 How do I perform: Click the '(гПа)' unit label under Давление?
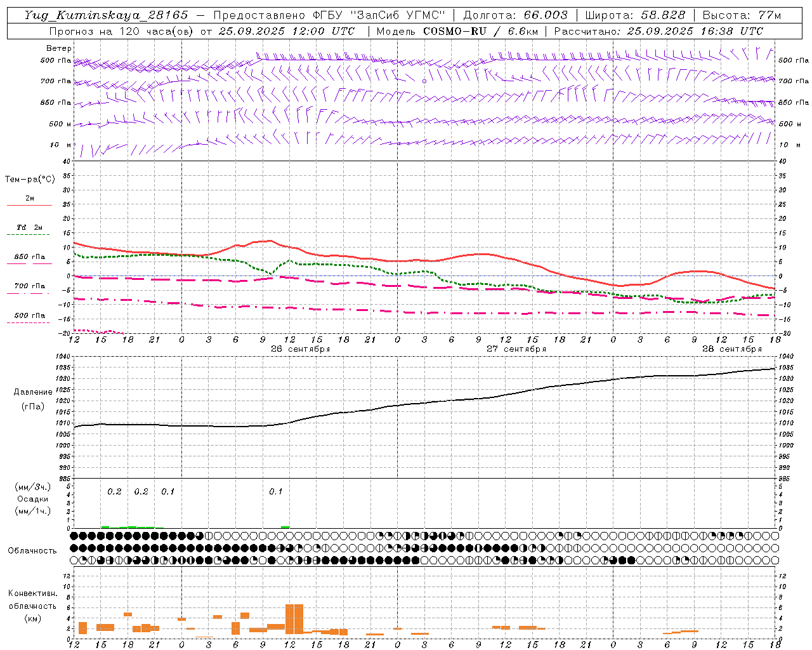33,407
